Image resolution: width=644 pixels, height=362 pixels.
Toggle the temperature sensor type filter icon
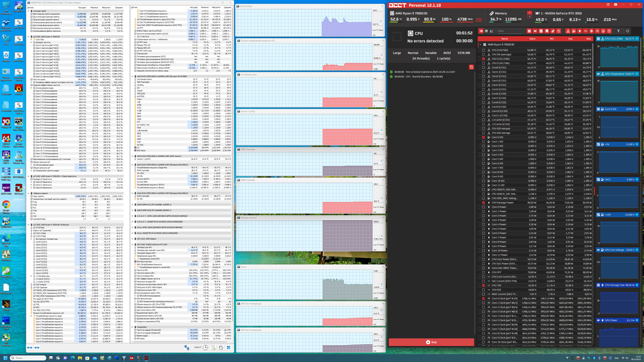coord(567,31)
